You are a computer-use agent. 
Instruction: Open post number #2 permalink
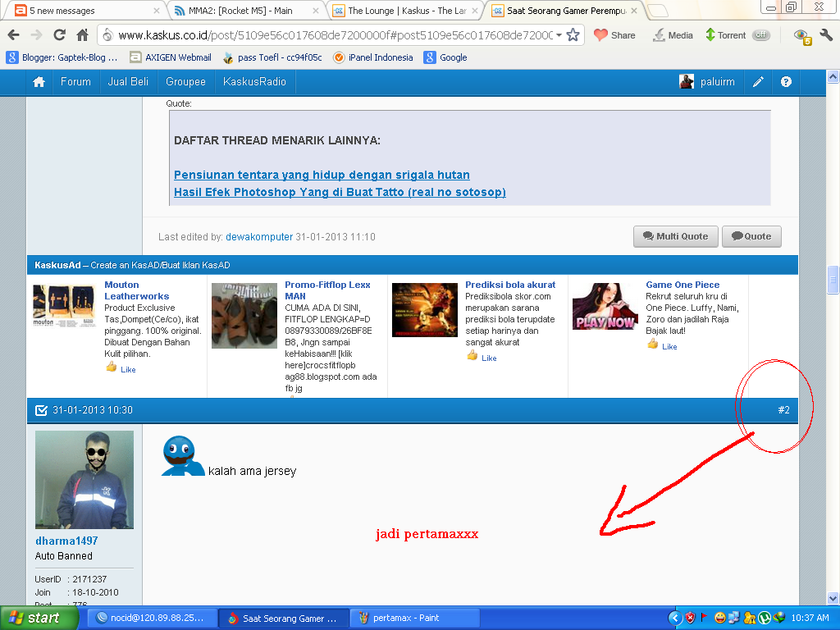(783, 410)
